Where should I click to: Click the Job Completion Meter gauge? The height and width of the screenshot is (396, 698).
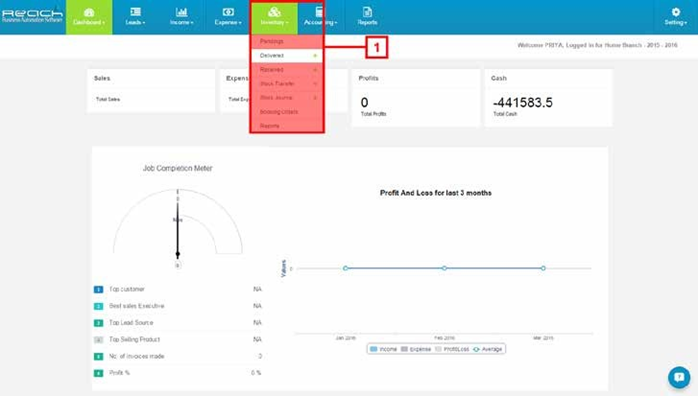point(178,222)
